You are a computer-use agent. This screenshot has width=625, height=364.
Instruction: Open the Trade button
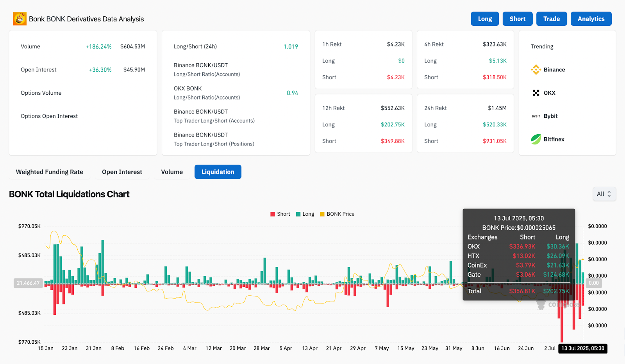(x=551, y=19)
